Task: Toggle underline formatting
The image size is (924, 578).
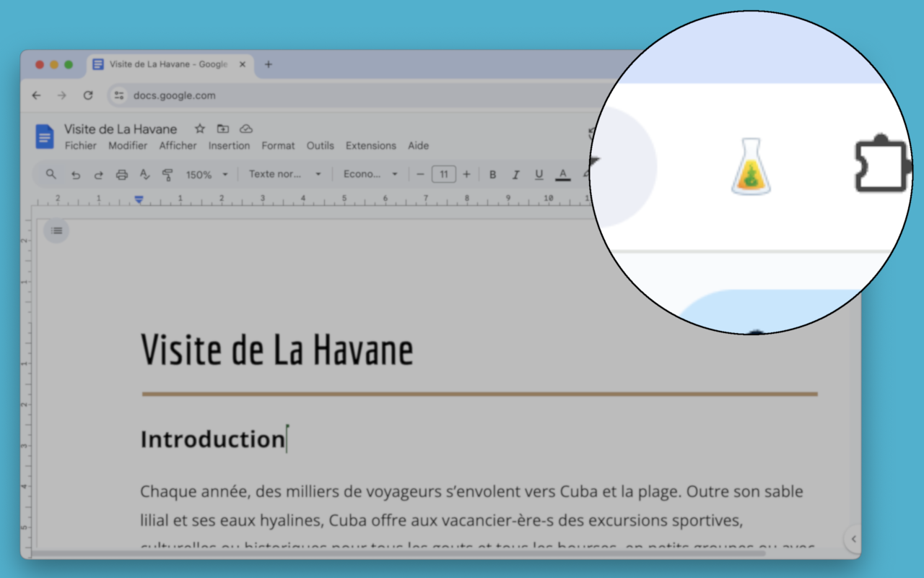Action: click(539, 174)
